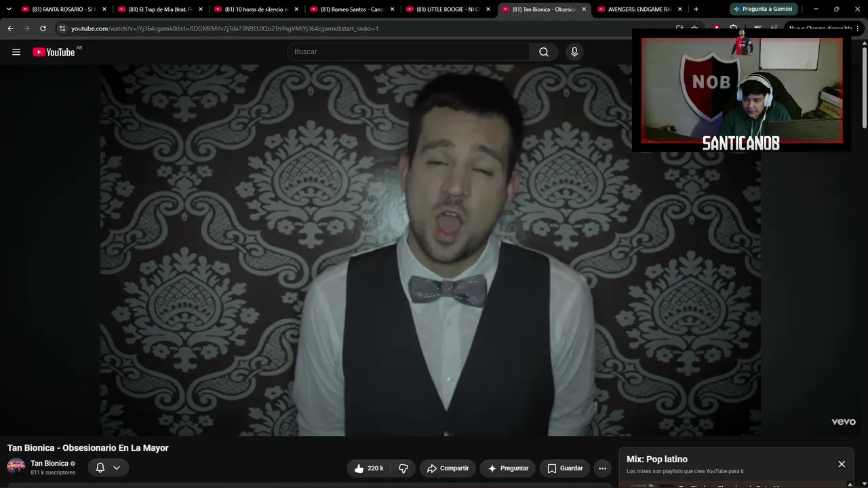
Task: Expand the tab search dropdown arrow
Action: pyautogui.click(x=9, y=9)
